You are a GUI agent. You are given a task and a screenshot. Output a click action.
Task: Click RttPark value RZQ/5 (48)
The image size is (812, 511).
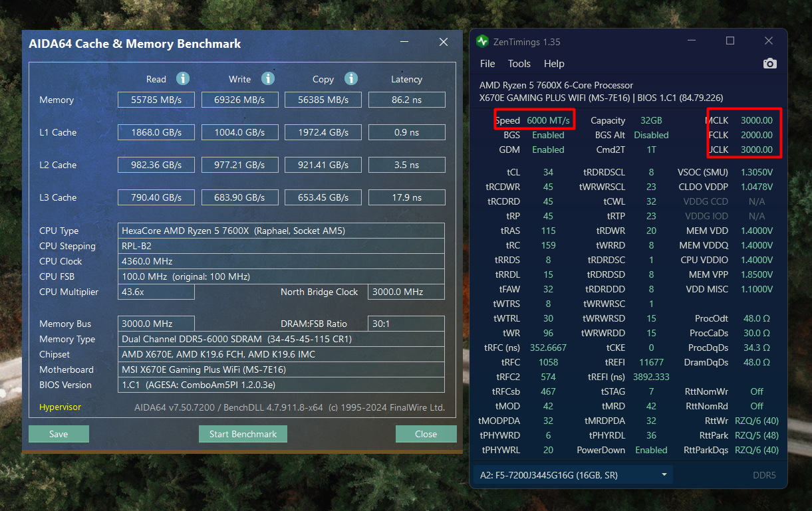(x=757, y=435)
